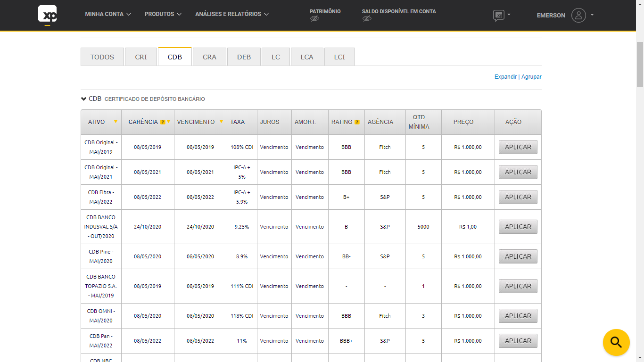The image size is (644, 362).
Task: Click the Agrupar link
Action: coord(531,77)
